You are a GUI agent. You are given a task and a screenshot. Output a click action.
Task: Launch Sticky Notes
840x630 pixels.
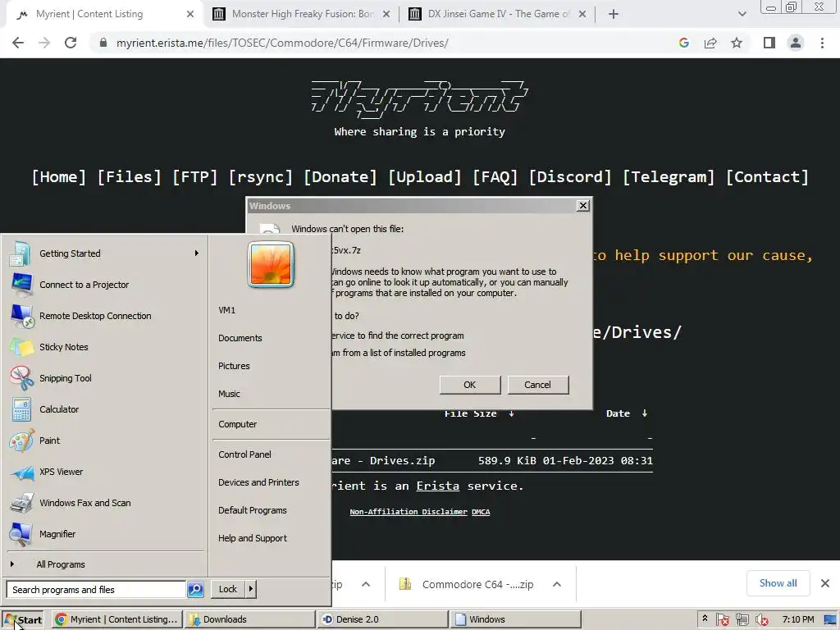tap(104, 347)
